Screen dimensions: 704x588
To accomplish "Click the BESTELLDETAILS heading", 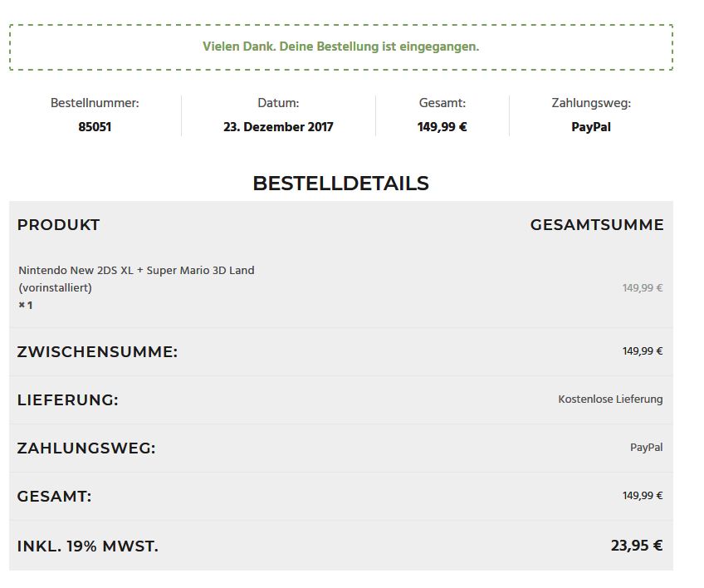I will 340,184.
